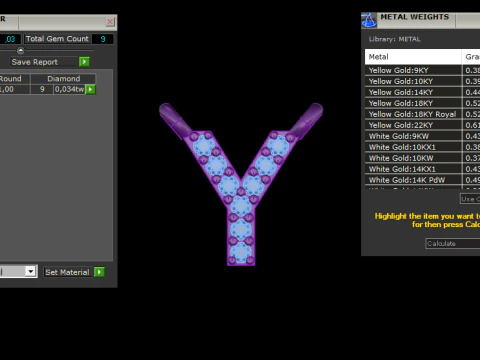480x360 pixels.
Task: Click the green arrow beside 0,034tw
Action: click(90, 89)
